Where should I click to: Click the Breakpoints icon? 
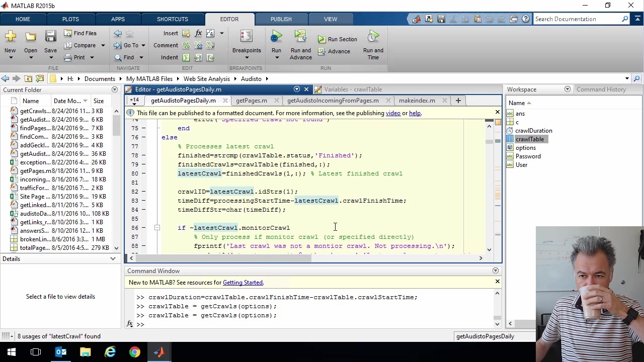[246, 37]
